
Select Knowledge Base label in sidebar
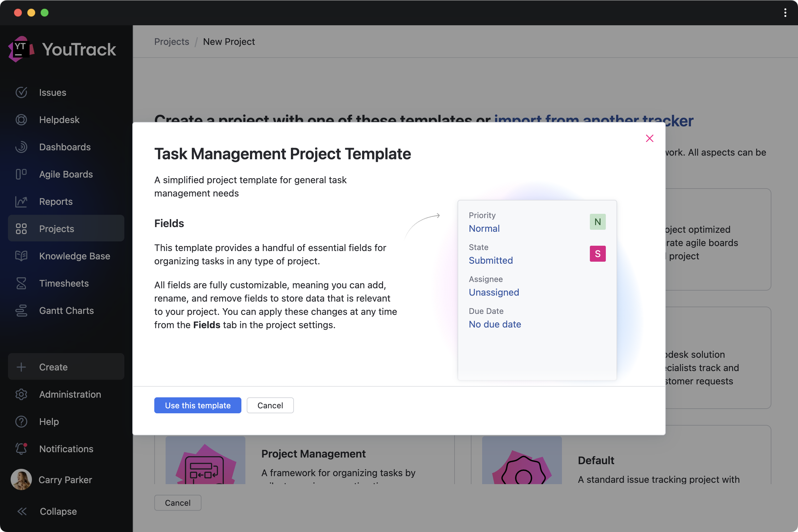(74, 256)
